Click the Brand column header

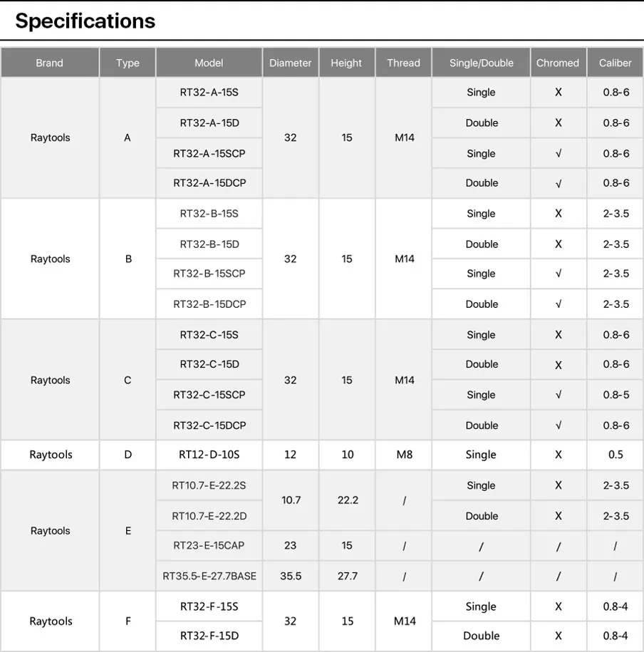[x=50, y=63]
